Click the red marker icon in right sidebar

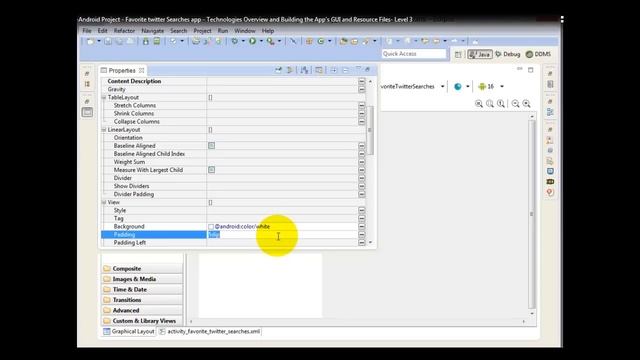(x=550, y=192)
